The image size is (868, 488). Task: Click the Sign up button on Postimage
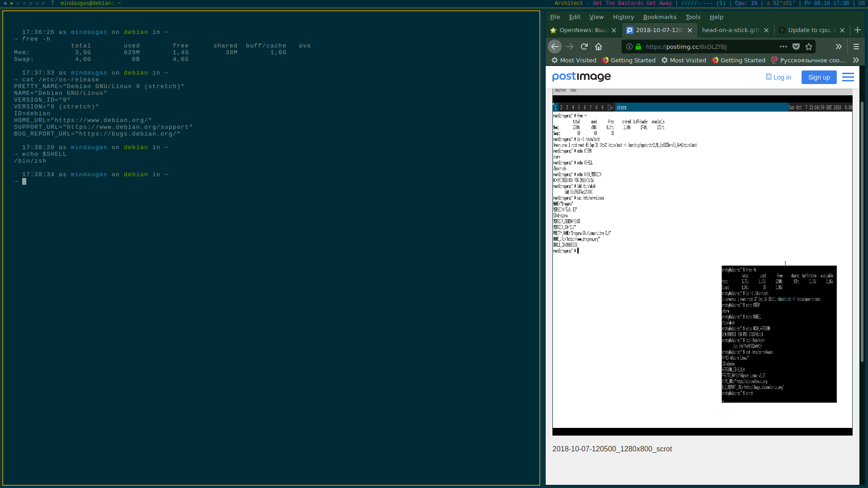(x=819, y=77)
